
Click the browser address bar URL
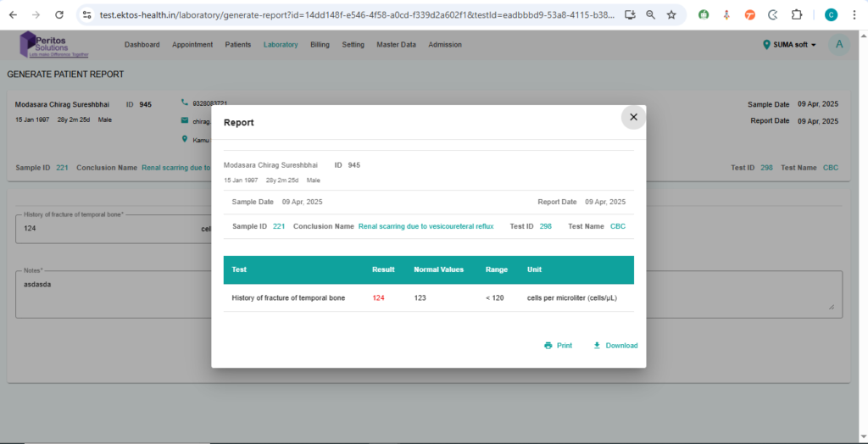pyautogui.click(x=356, y=14)
